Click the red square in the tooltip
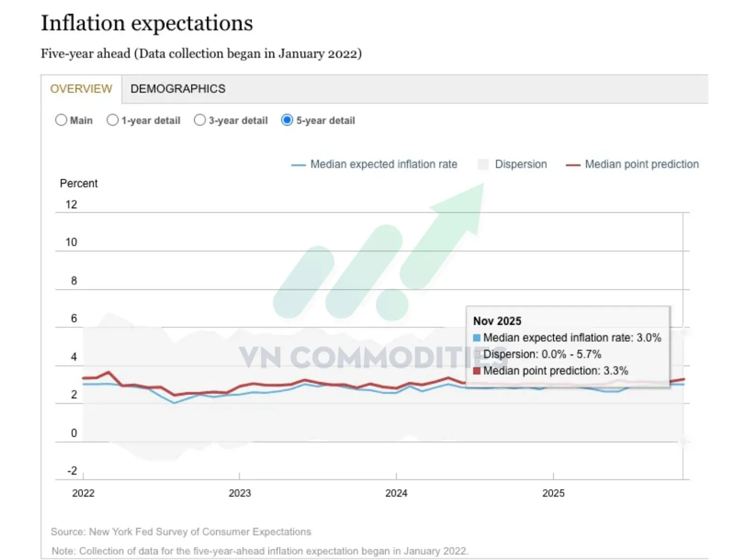Viewport: 747px width, 560px height. (x=477, y=371)
